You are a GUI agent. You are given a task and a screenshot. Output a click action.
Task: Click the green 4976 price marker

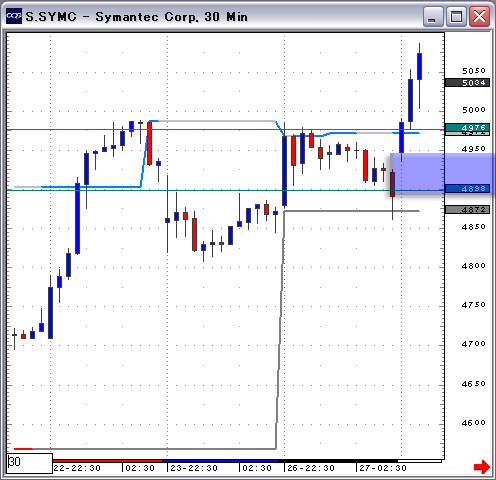pos(467,127)
